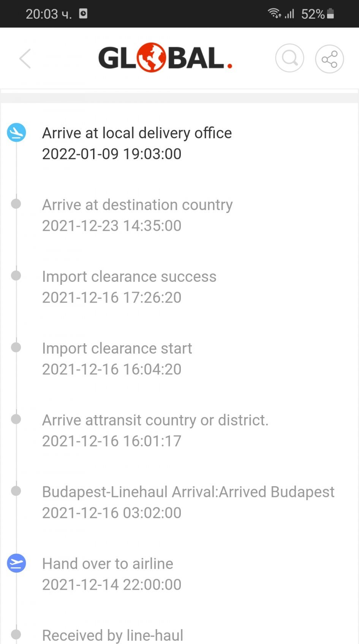Tap the landing plane status icon

pyautogui.click(x=16, y=133)
